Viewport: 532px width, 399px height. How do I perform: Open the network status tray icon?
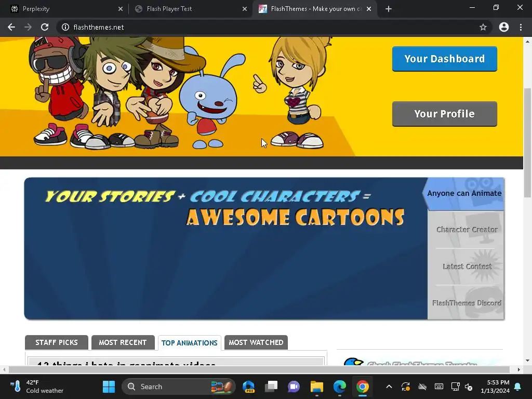455,387
